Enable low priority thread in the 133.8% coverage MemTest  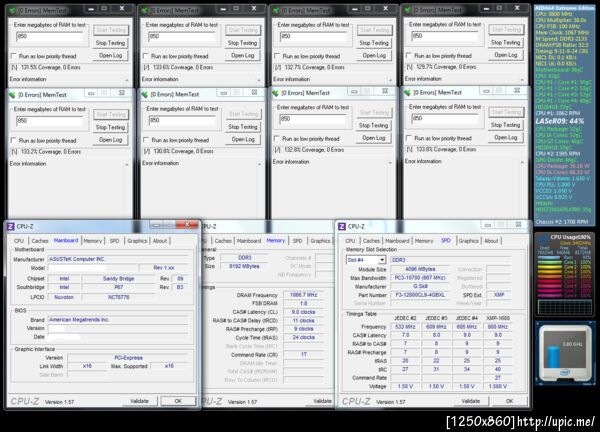[409, 138]
